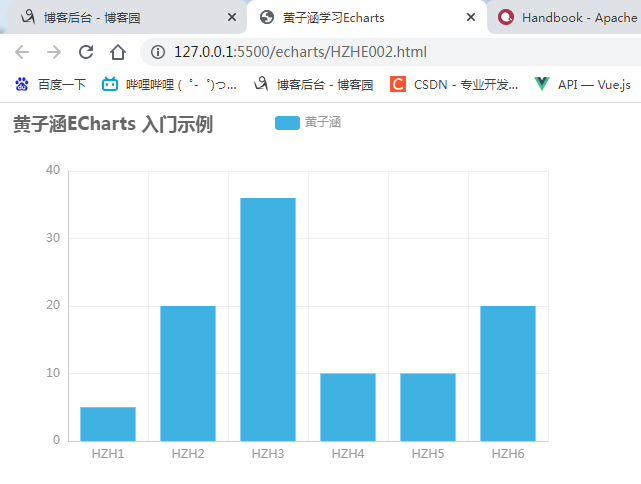Click the y-axis value 10
This screenshot has width=641, height=484.
tap(53, 373)
